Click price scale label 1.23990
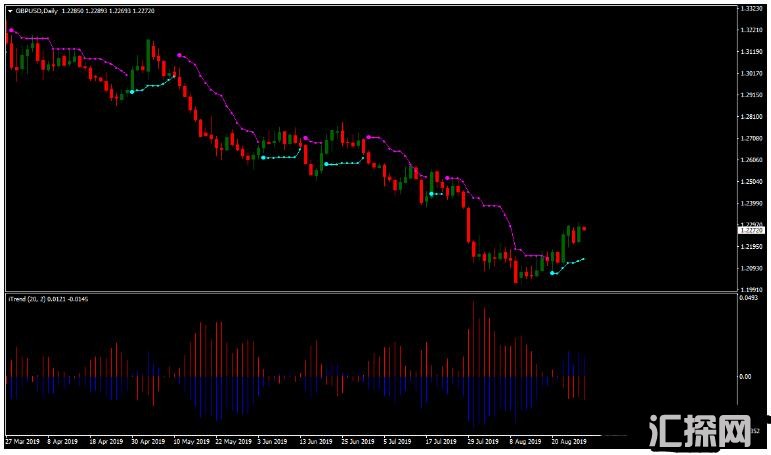 (752, 203)
